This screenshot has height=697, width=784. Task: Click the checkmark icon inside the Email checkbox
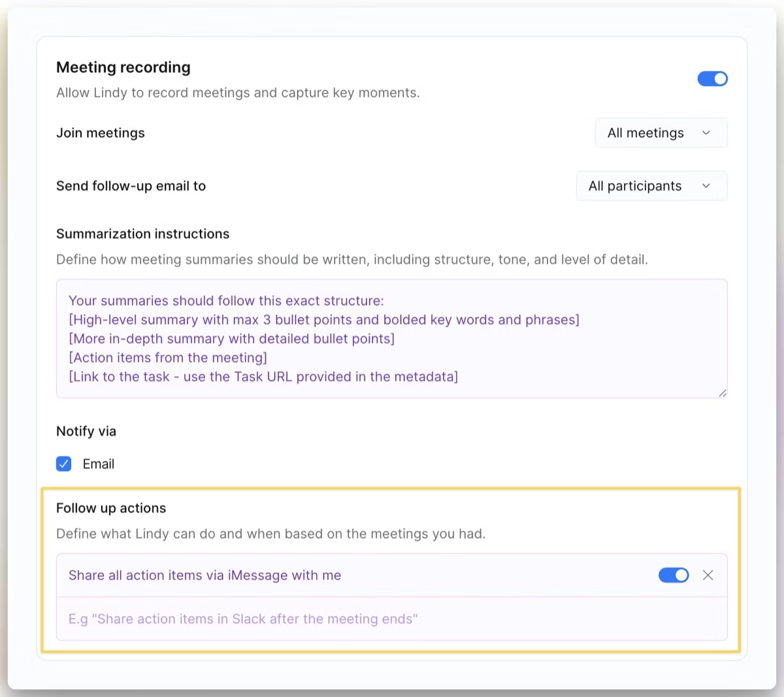click(x=63, y=464)
